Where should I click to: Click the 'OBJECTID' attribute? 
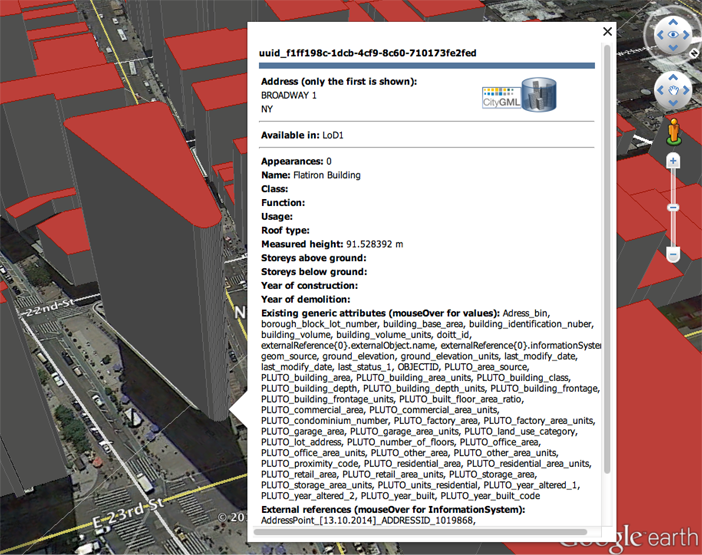point(418,367)
